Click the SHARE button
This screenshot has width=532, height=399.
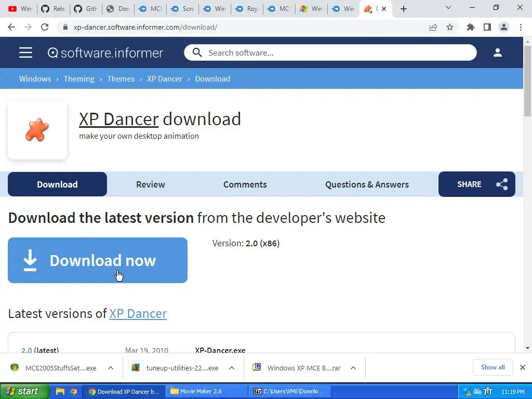click(477, 184)
